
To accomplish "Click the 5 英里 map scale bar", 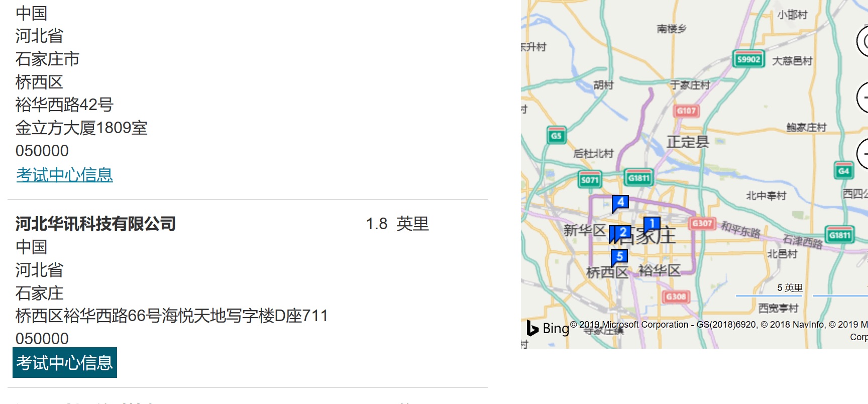I will click(790, 290).
